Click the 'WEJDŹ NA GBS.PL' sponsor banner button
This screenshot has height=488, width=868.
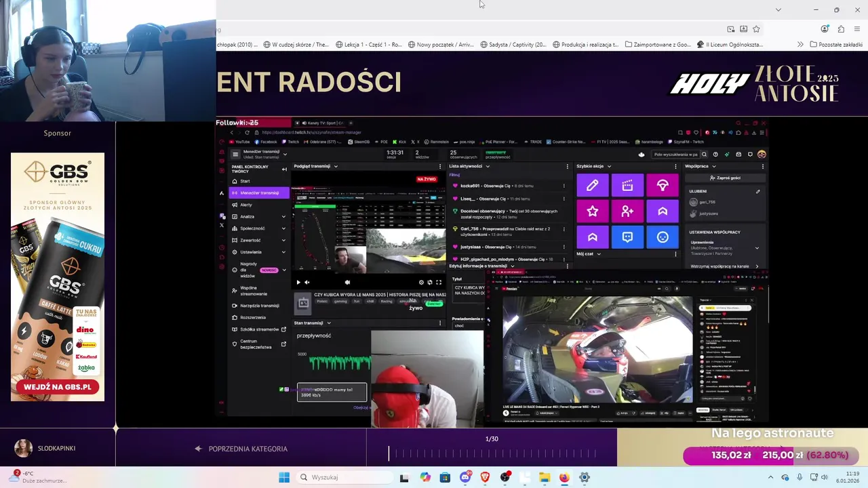(57, 387)
